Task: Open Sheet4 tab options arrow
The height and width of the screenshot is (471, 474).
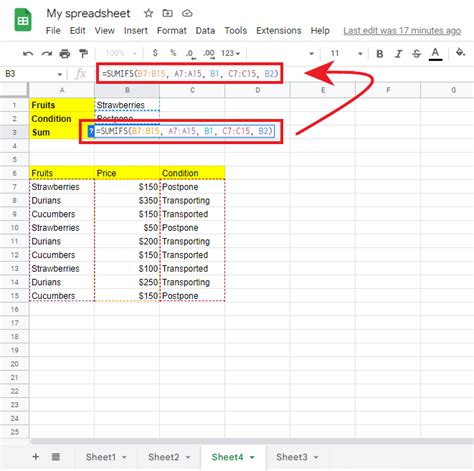Action: click(252, 457)
